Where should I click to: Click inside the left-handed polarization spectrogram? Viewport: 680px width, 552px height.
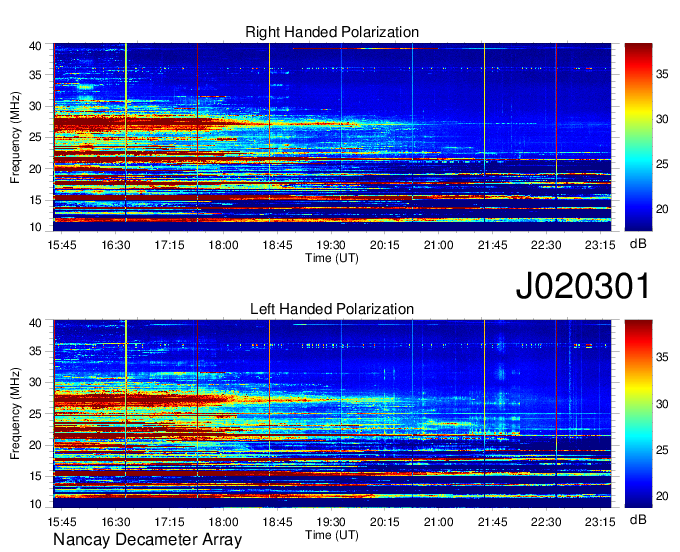coord(332,414)
